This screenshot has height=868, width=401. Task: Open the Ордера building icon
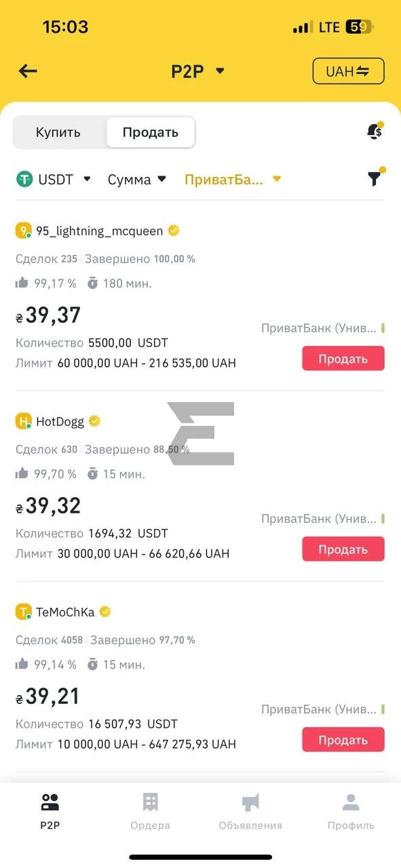[x=151, y=803]
